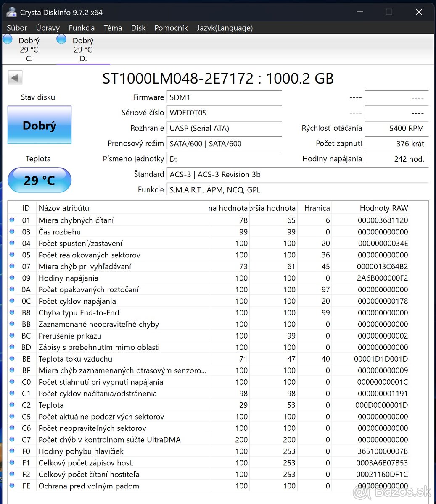Click the blue dot beside "Miera chybných čítaní"

tap(11, 220)
